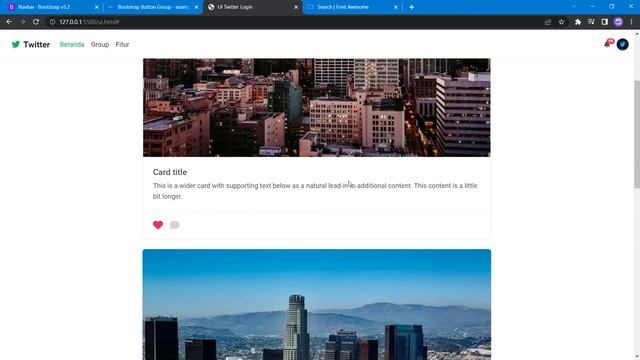Click the address bar URL

[89, 22]
